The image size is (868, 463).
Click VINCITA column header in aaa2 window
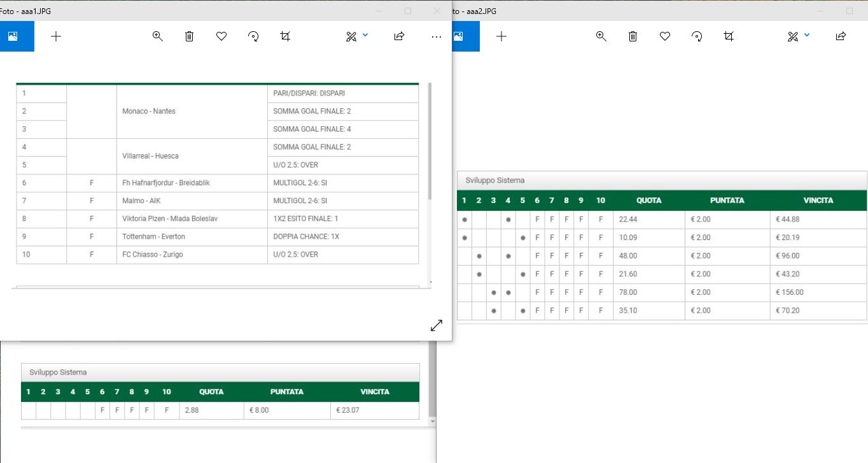pos(818,200)
